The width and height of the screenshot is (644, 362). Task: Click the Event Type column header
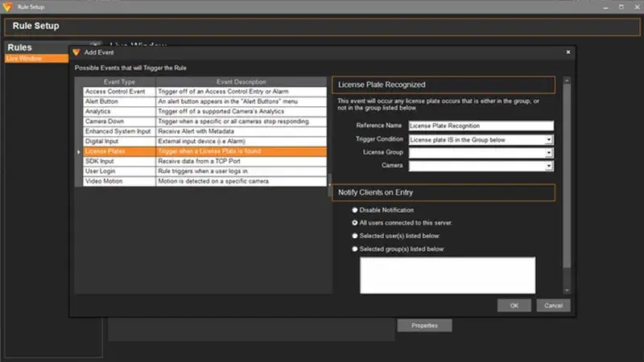pos(119,82)
